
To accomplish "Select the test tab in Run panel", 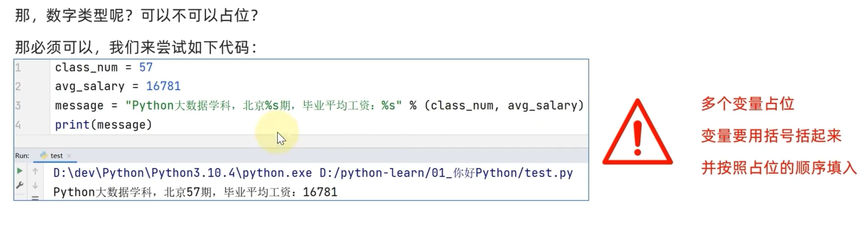I will click(x=56, y=156).
